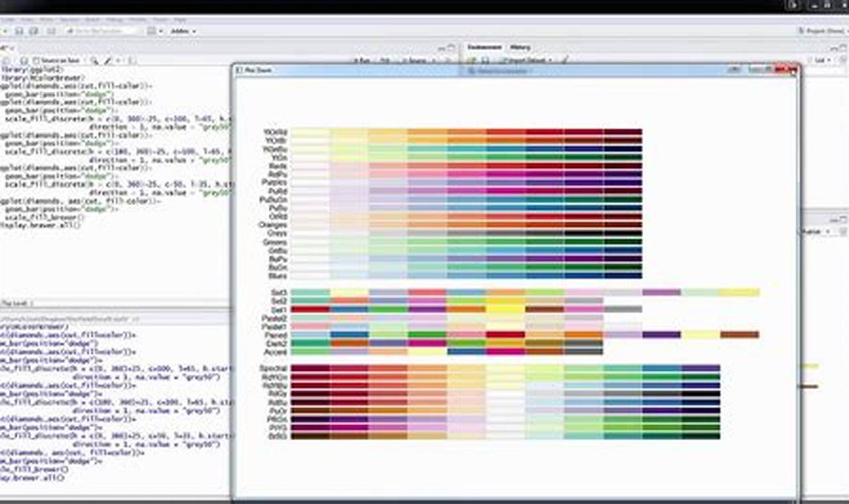Click the darkest red YlOrRd swatch
Screen dimensions: 849x504
click(622, 133)
